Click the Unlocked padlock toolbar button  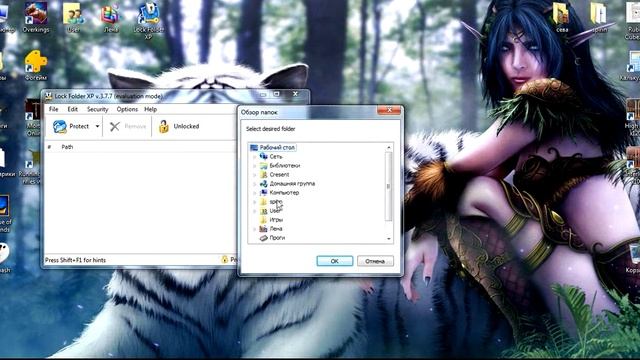[x=179, y=127]
